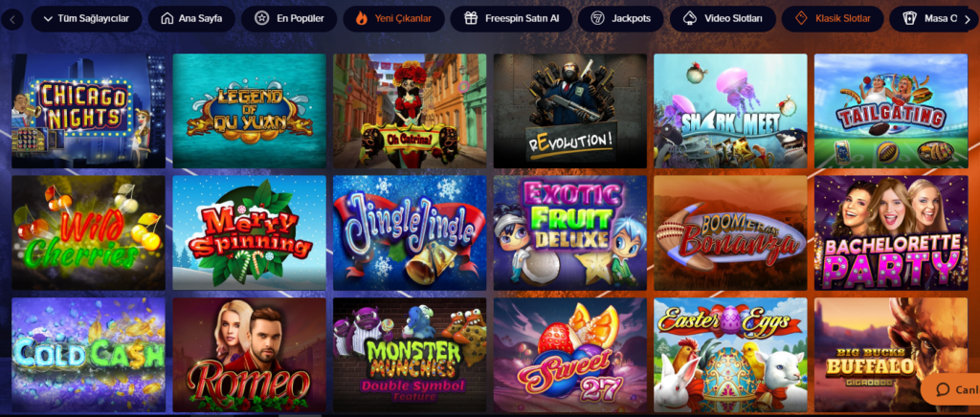Open the Canlı live chat button
The height and width of the screenshot is (417, 980).
[950, 389]
